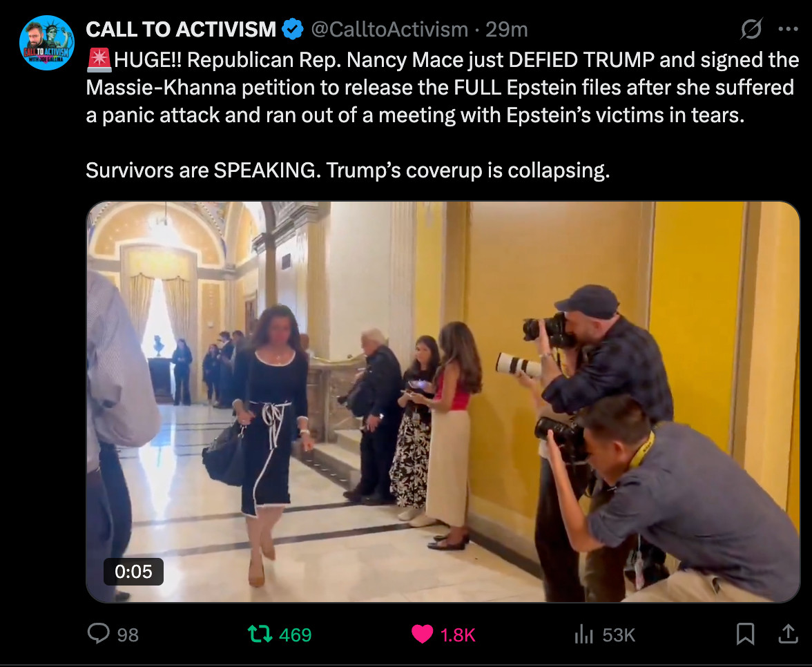Screen dimensions: 812x667
Task: Click the blue verified badge
Action: 293,29
